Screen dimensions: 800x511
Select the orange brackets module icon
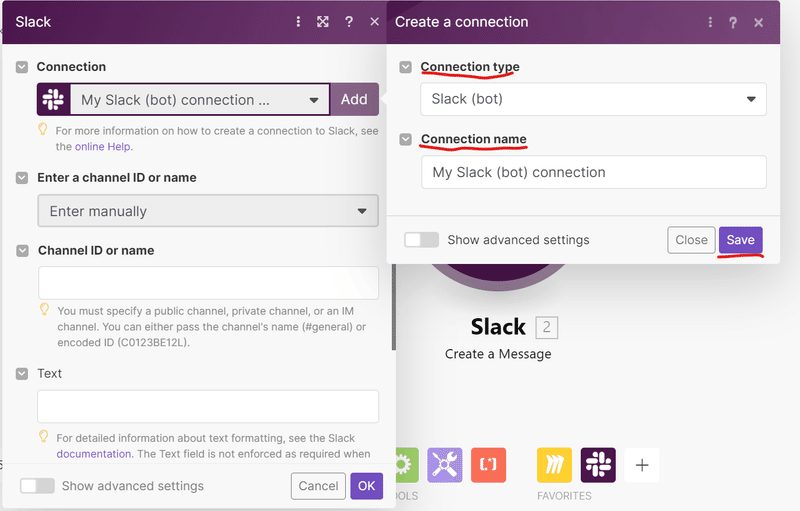tap(488, 465)
